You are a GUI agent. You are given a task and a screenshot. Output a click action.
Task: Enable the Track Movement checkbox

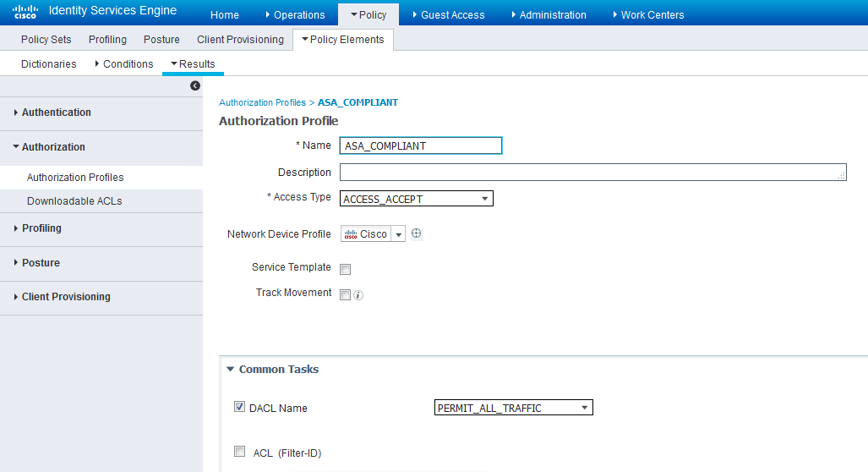coord(345,294)
